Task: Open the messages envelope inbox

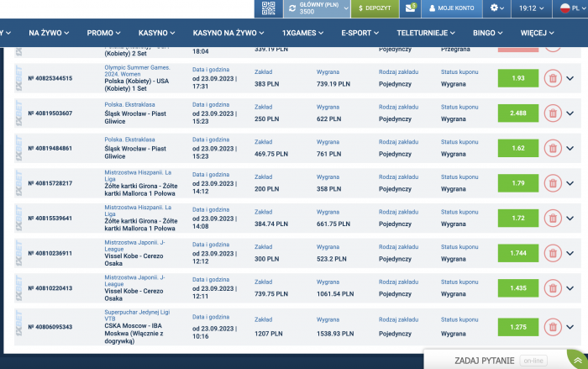Action: click(411, 8)
